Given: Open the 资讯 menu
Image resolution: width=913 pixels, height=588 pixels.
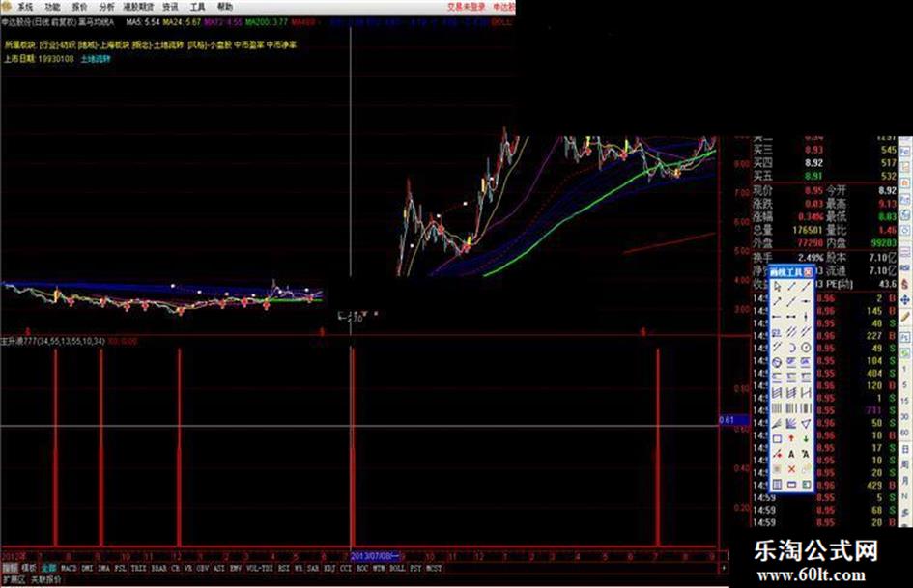Looking at the screenshot, I should pos(171,7).
